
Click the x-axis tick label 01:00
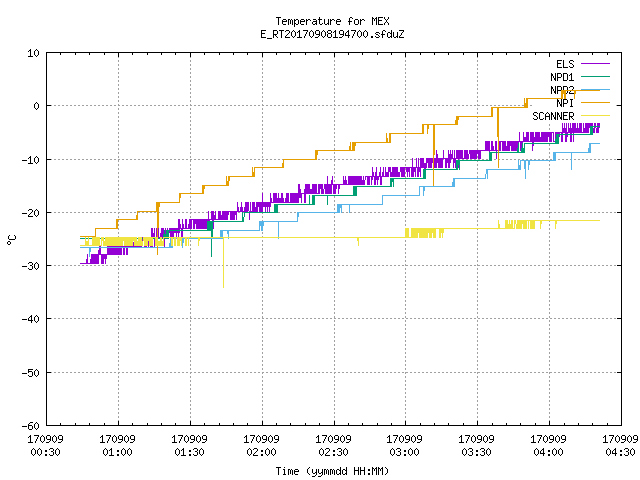(x=118, y=452)
